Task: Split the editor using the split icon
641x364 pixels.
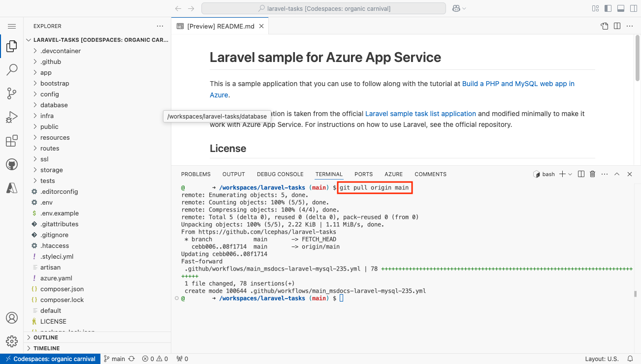Action: pos(617,26)
